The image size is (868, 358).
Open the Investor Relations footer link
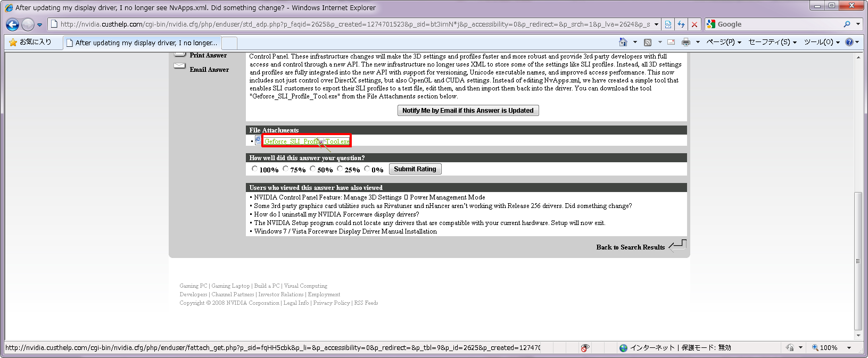tap(281, 295)
